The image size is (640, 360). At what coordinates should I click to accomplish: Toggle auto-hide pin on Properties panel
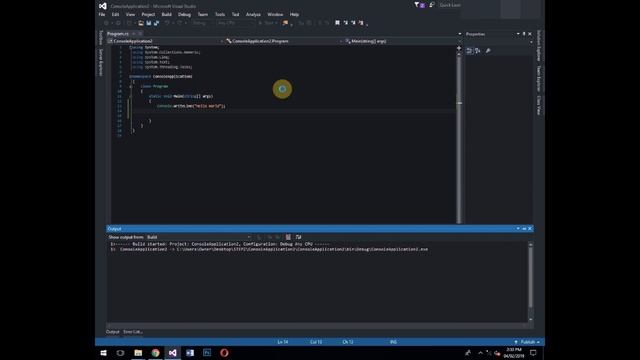click(524, 34)
